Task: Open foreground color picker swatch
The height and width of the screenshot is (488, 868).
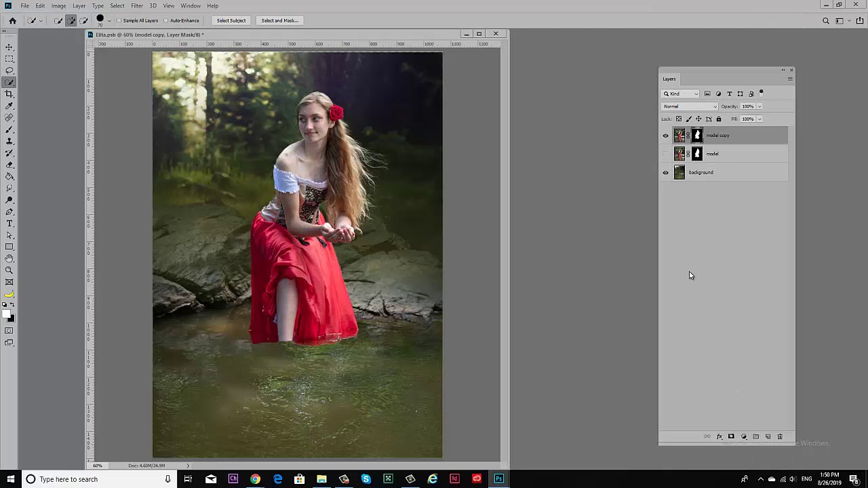Action: pos(7,313)
